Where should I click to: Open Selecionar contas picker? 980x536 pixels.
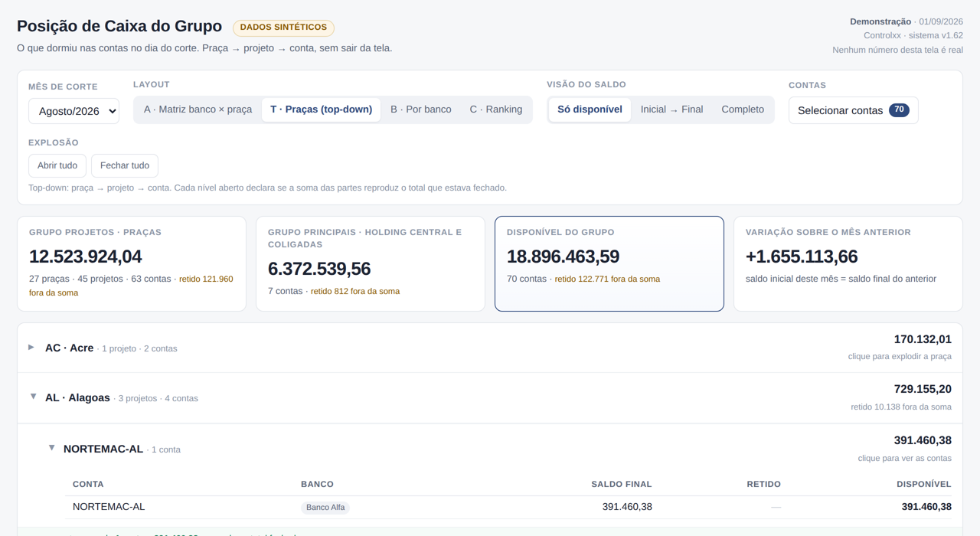(853, 110)
